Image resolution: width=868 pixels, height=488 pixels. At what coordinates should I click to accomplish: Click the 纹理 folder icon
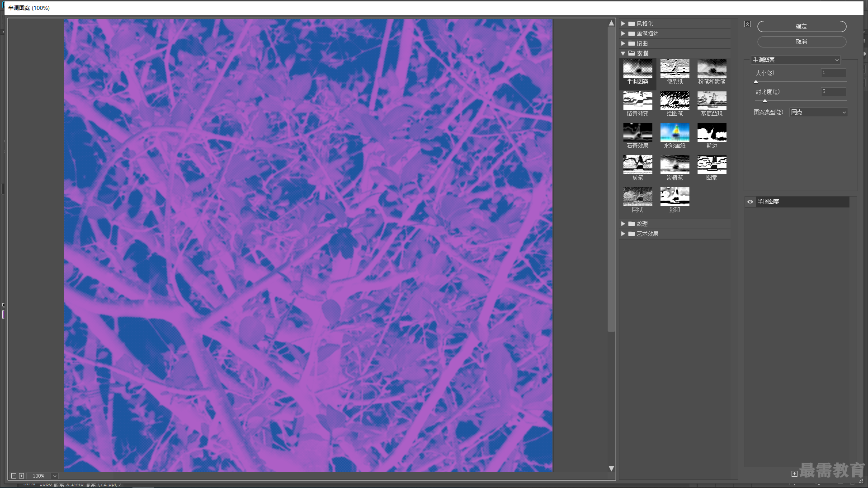point(632,224)
